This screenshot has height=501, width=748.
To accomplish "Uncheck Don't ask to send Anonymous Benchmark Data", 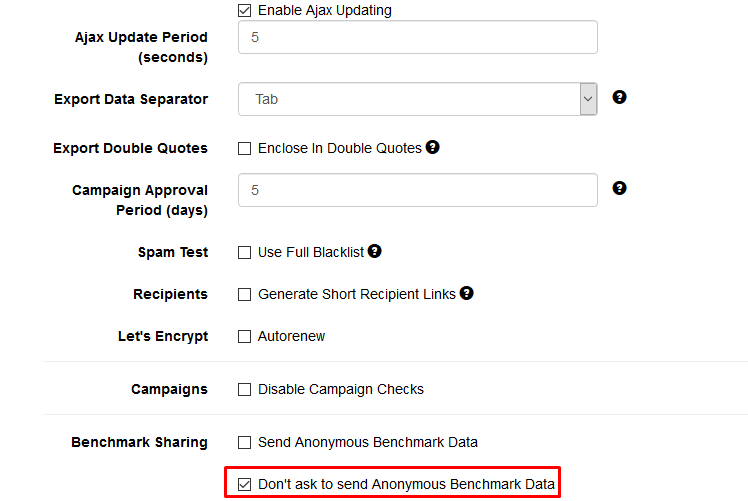I will (x=244, y=484).
